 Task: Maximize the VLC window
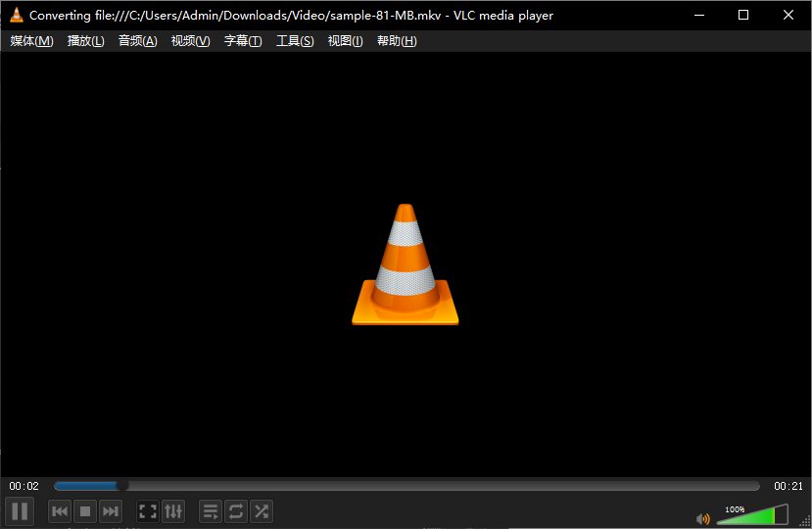pyautogui.click(x=743, y=15)
